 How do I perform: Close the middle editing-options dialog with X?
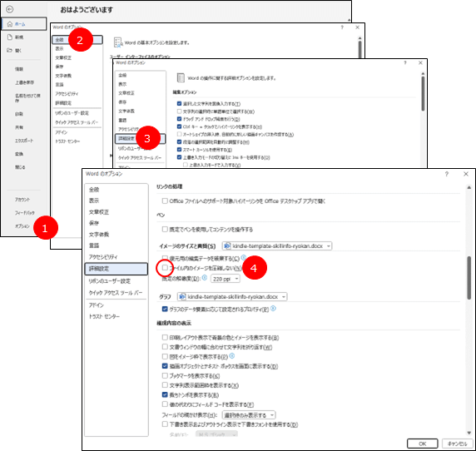pos(420,63)
